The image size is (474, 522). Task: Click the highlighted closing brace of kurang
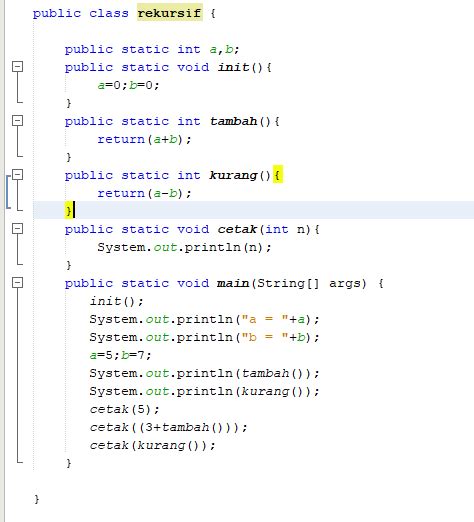point(68,210)
